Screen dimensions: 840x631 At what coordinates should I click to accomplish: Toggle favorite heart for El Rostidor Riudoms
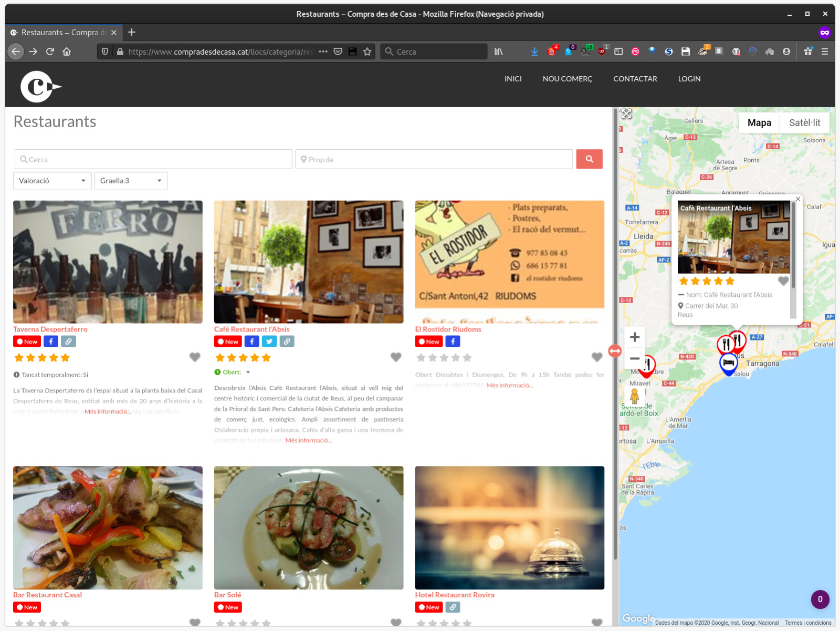[x=597, y=357]
